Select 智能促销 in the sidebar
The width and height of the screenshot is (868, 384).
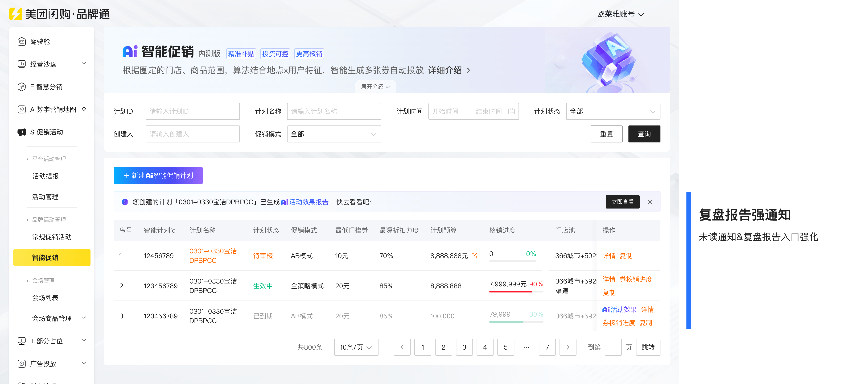(x=52, y=258)
